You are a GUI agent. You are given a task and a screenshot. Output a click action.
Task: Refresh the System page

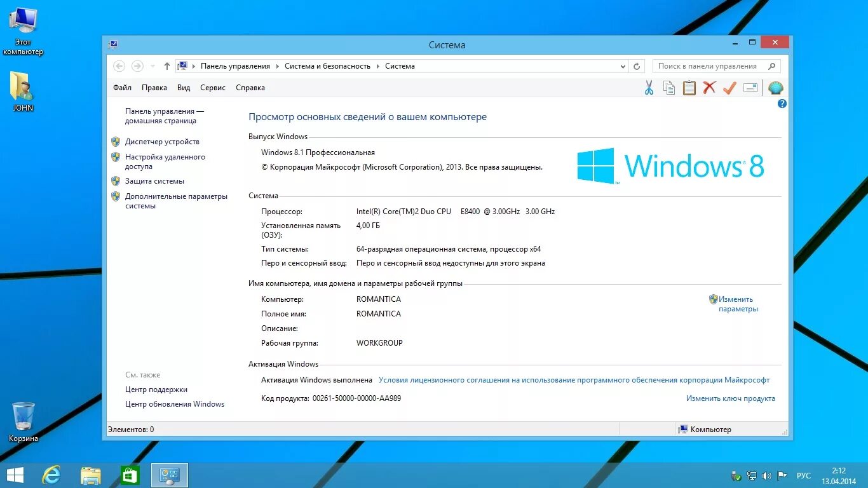pos(637,66)
